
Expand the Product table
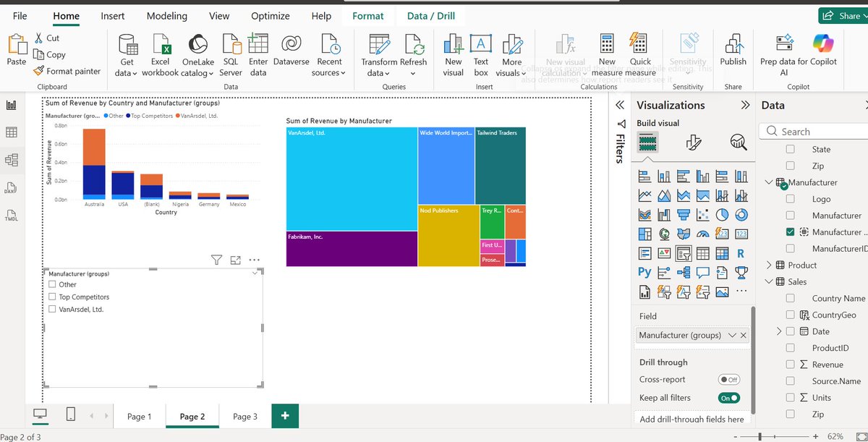coord(768,265)
